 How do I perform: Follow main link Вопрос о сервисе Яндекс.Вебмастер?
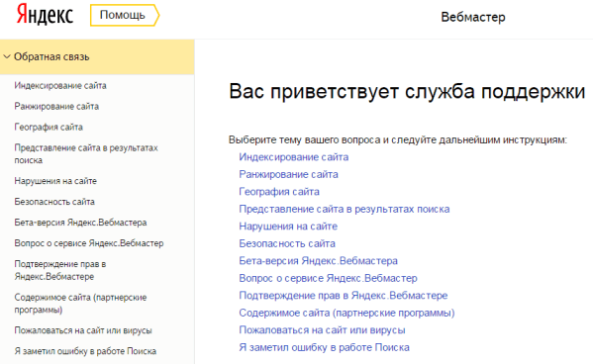click(328, 279)
